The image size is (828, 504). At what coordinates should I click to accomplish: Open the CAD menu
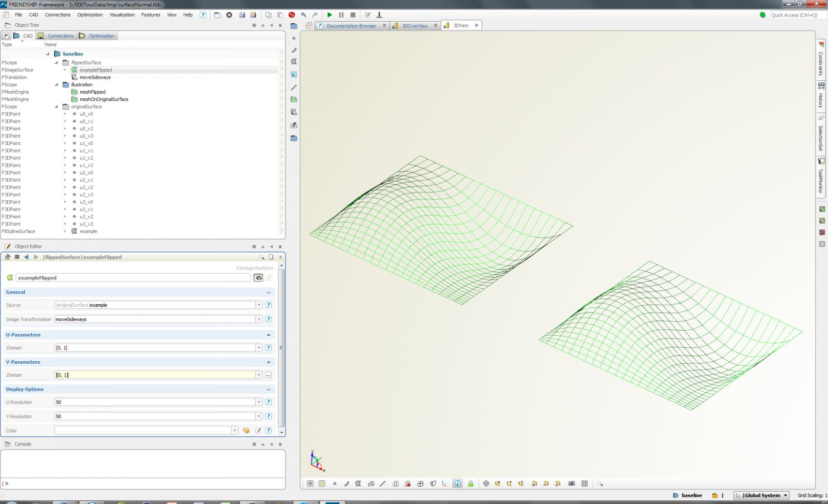click(34, 15)
